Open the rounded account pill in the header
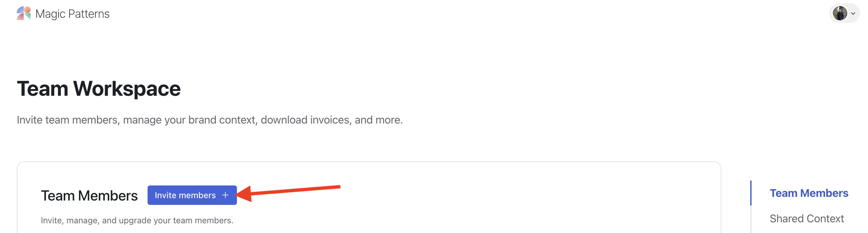The width and height of the screenshot is (868, 233). [x=844, y=13]
